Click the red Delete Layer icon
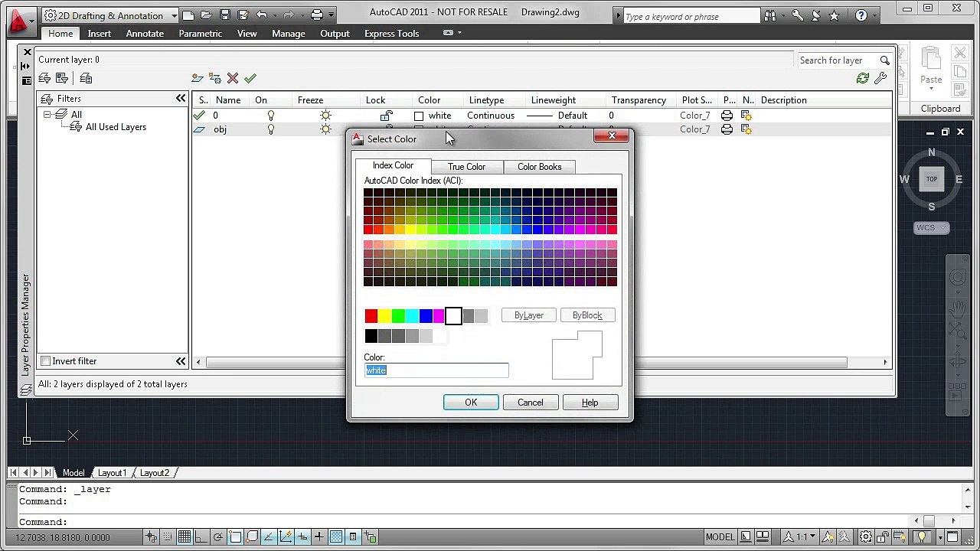The image size is (980, 551). pos(233,78)
